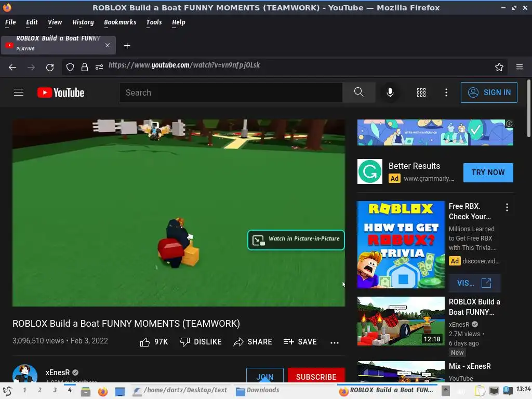Screen dimensions: 532x399
Task: Open the SHARE dialog for the video
Action: [x=253, y=342]
